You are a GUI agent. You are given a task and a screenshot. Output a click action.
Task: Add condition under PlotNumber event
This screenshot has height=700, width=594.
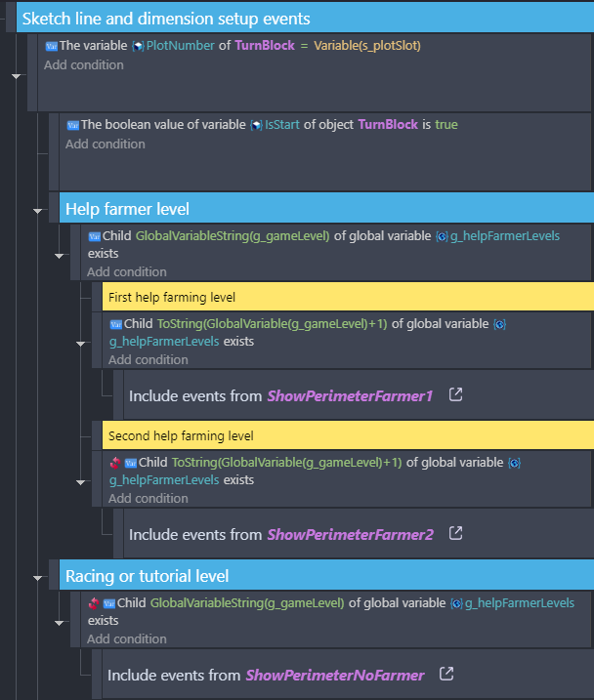84,65
